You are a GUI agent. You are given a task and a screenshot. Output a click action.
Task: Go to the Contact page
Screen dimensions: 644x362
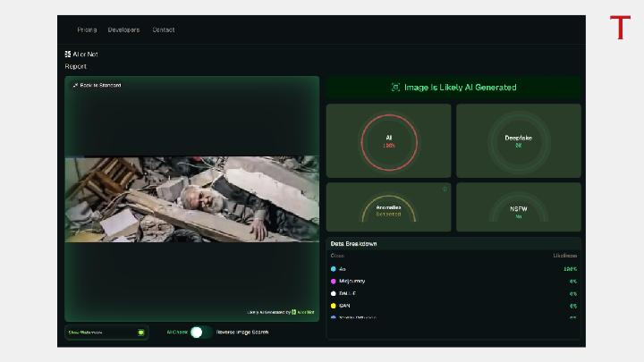[x=164, y=29]
